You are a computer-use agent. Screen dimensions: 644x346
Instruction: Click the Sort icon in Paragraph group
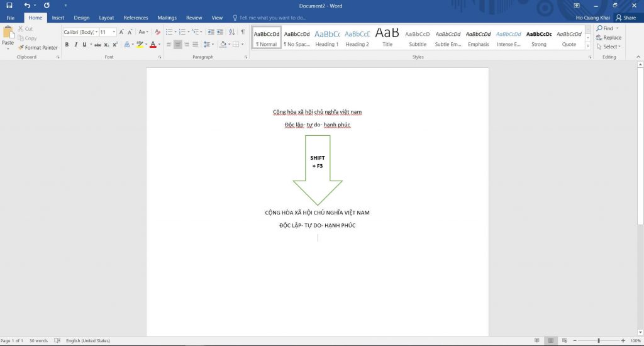[231, 32]
